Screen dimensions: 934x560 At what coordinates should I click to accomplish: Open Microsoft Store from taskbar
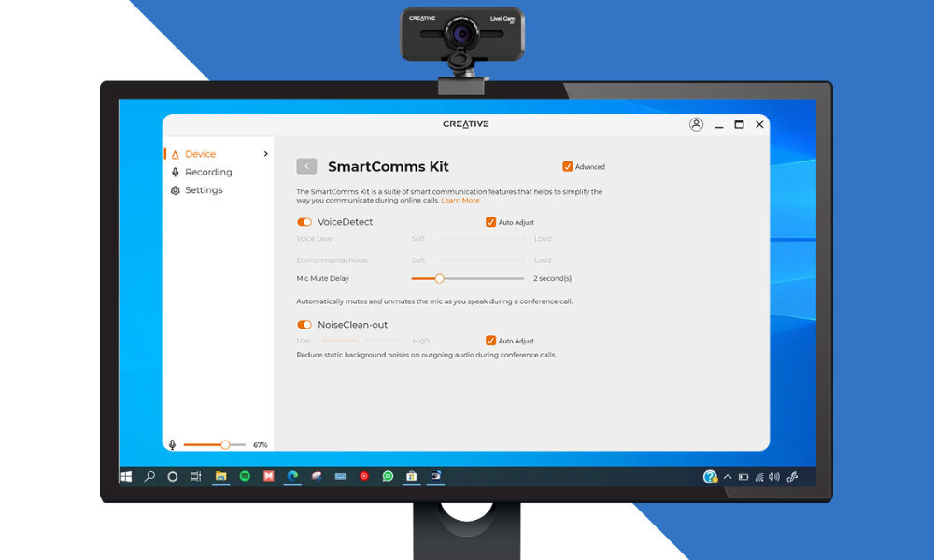click(412, 476)
